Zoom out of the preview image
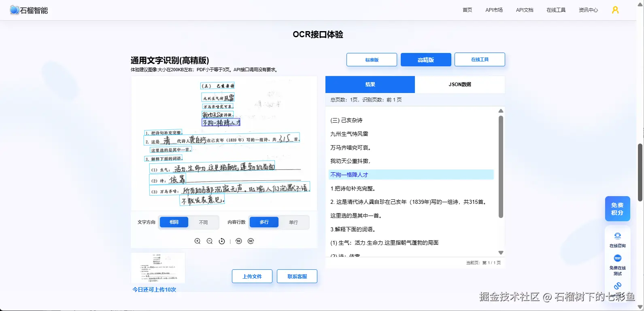 [210, 241]
